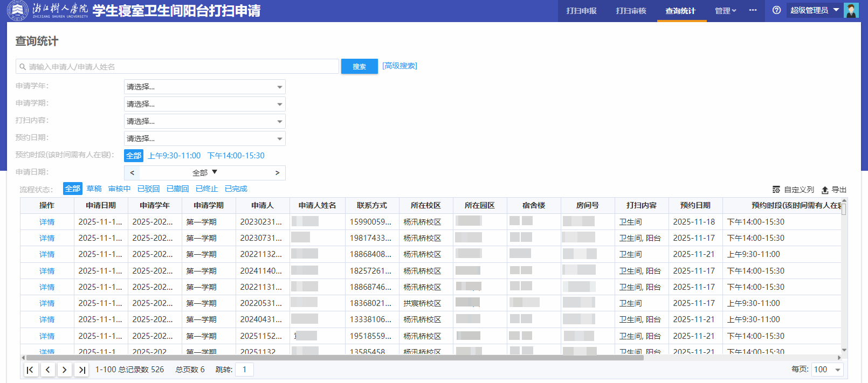
Task: Select the 上午9:30-11:00 time slot filter
Action: click(x=174, y=156)
